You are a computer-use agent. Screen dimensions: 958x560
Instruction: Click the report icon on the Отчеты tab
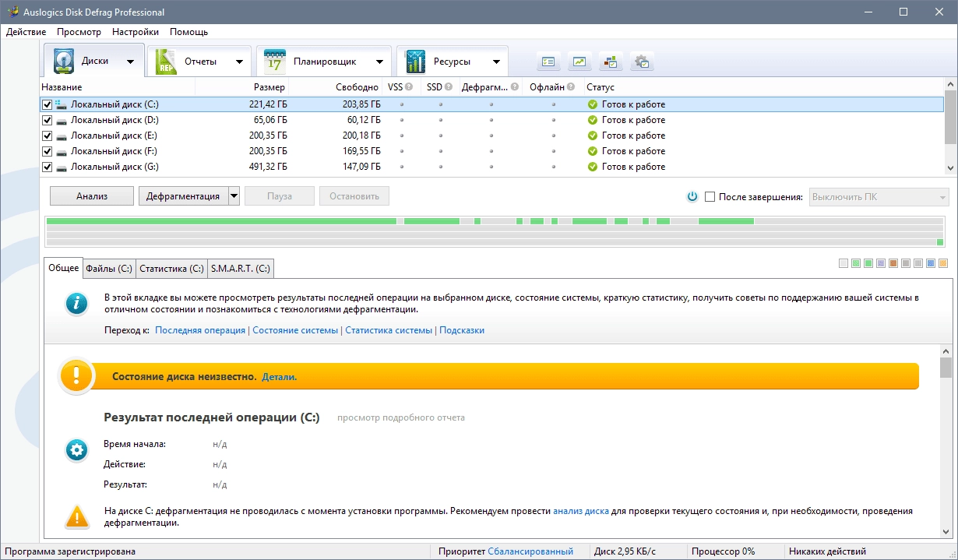pyautogui.click(x=166, y=62)
